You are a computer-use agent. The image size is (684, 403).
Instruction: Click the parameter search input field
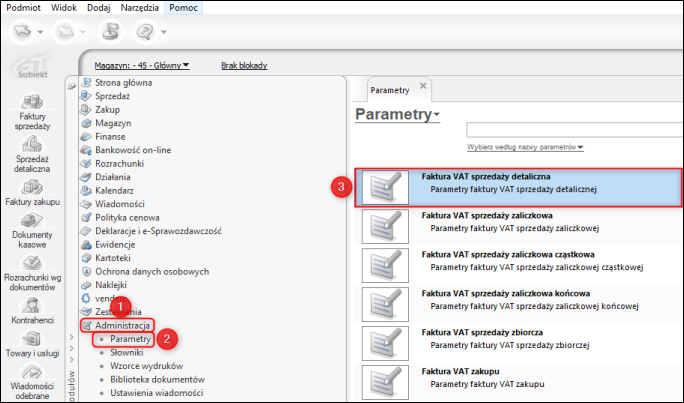(574, 130)
